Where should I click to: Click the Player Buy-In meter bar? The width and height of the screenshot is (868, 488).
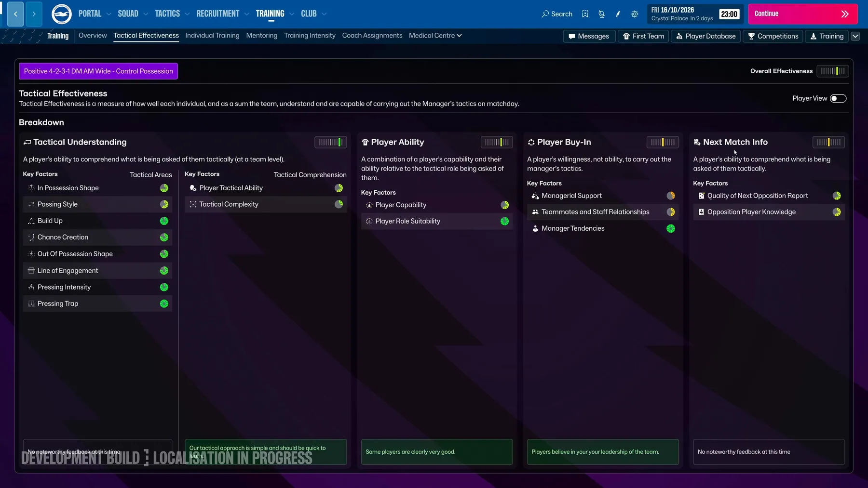click(x=663, y=142)
